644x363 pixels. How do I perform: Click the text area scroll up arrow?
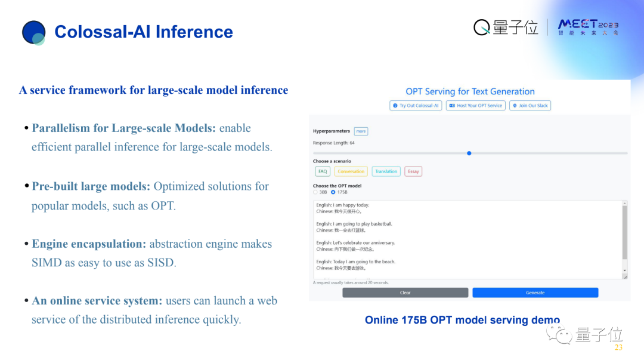point(625,203)
